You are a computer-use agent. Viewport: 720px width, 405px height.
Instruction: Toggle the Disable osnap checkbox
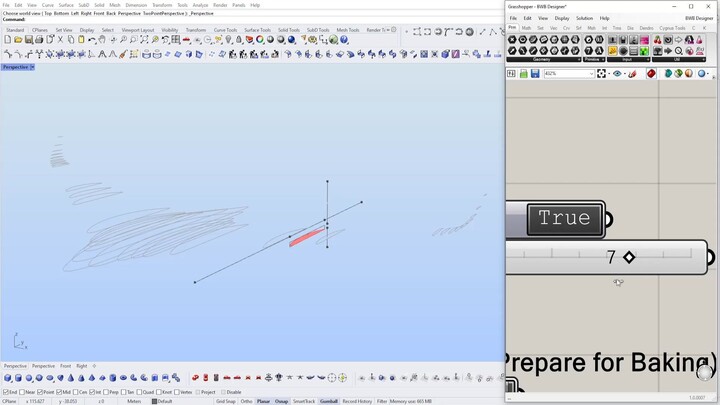click(224, 392)
